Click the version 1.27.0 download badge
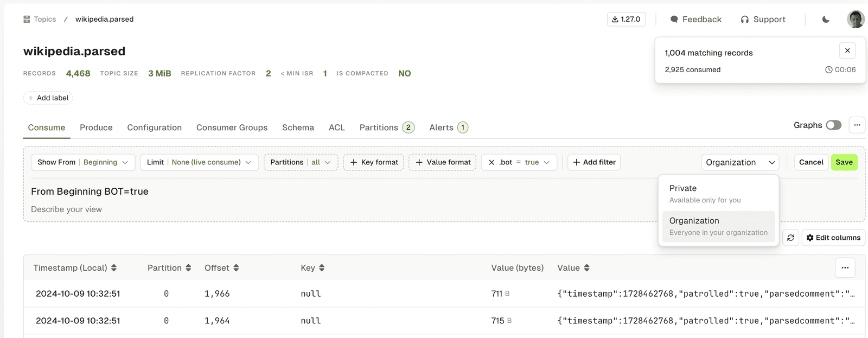The width and height of the screenshot is (868, 338). click(626, 19)
